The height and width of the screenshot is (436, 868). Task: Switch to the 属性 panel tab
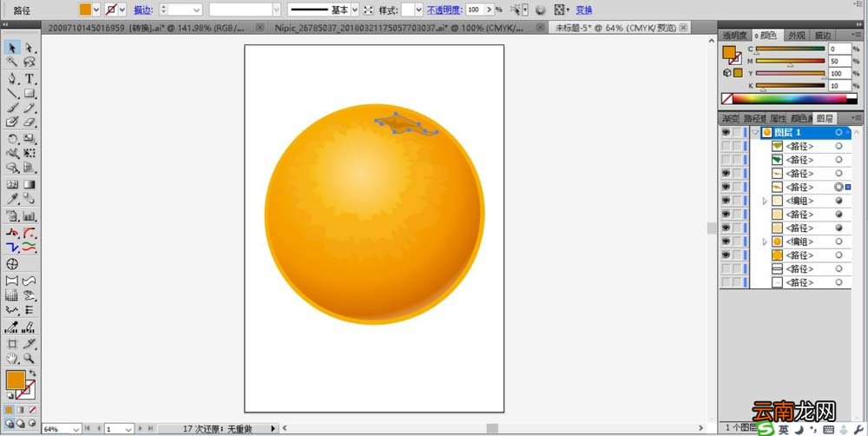point(778,119)
